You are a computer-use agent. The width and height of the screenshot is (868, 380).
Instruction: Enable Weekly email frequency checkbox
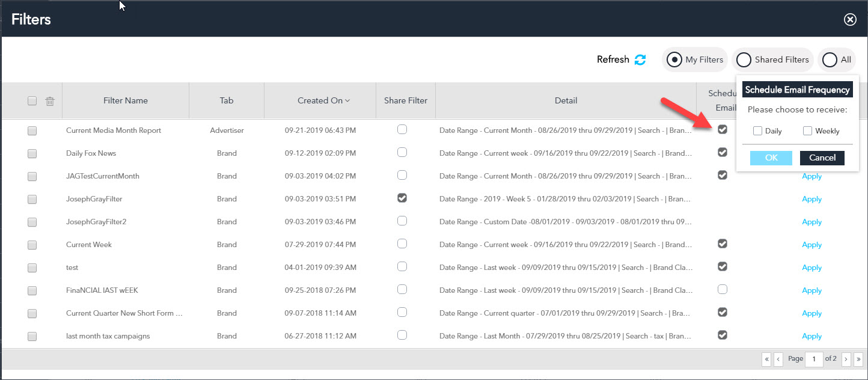pyautogui.click(x=807, y=131)
